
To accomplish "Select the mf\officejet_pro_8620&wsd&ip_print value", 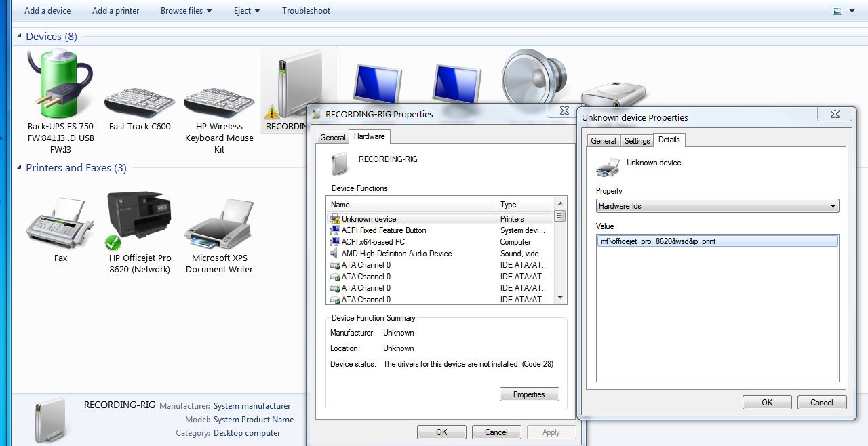I will [718, 241].
